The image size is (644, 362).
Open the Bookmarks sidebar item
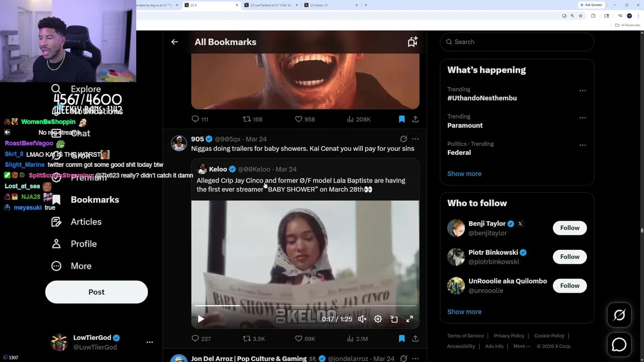[86, 200]
